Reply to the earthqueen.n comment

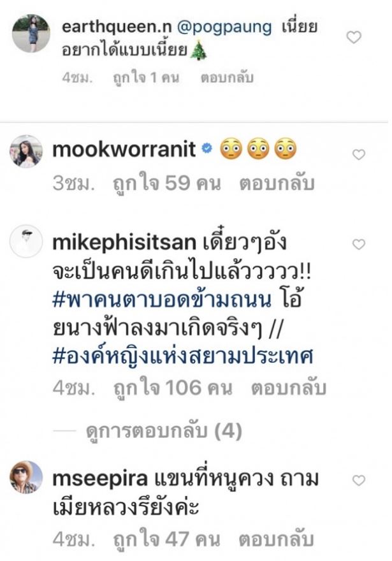pos(227,78)
